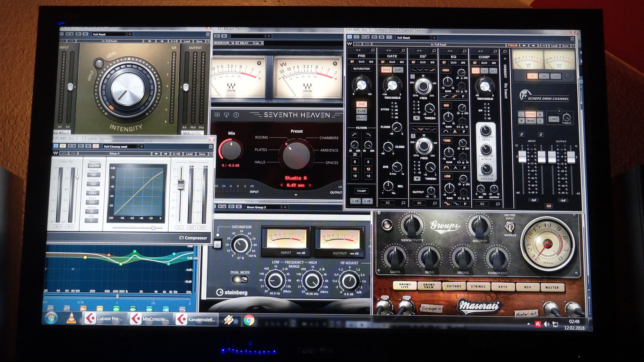Click Load in the C1 Compressor preset bar
The image size is (644, 362).
click(x=189, y=153)
